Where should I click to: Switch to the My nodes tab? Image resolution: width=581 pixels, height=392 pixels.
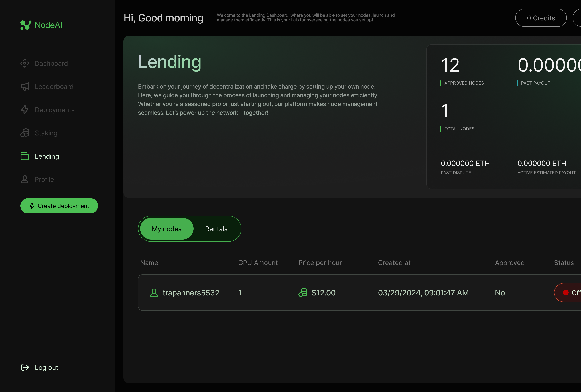click(x=167, y=229)
